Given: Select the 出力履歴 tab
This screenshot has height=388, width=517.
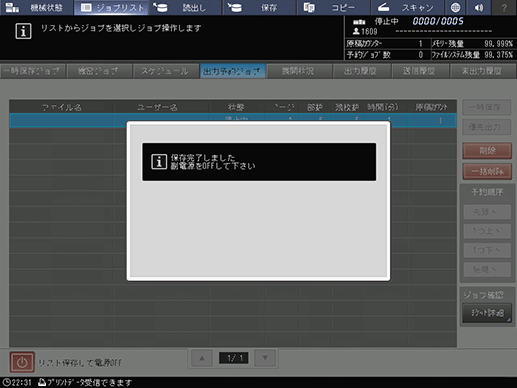Looking at the screenshot, I should pyautogui.click(x=361, y=71).
